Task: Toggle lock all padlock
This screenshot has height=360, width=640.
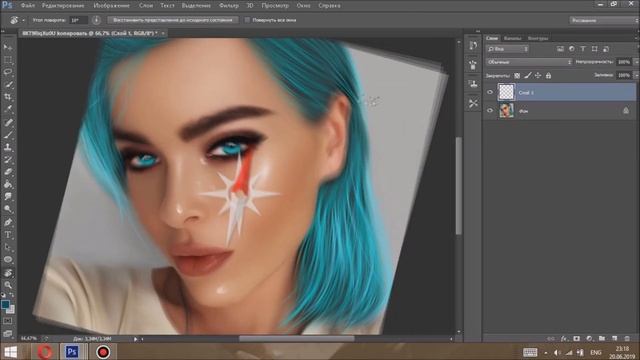Action: point(548,76)
